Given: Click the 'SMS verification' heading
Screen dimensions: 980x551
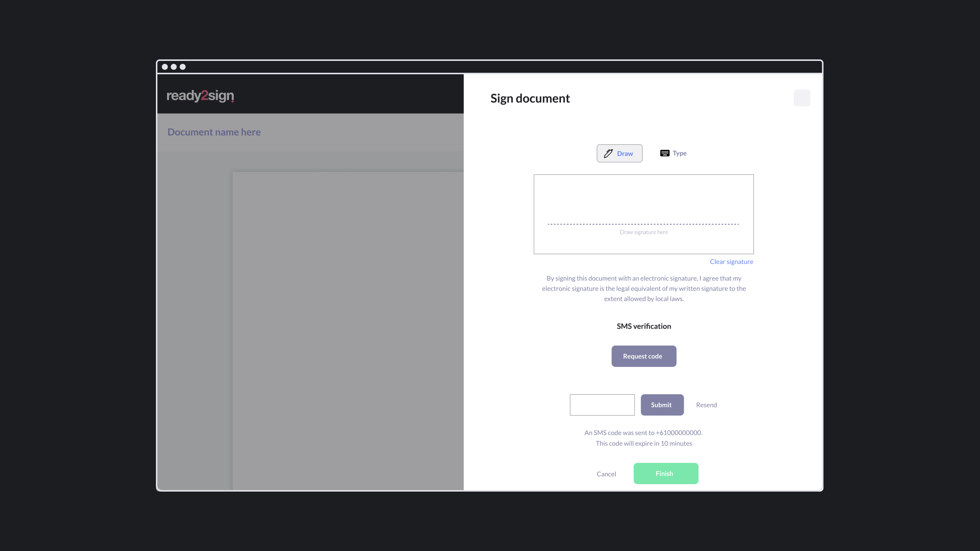Looking at the screenshot, I should point(644,326).
